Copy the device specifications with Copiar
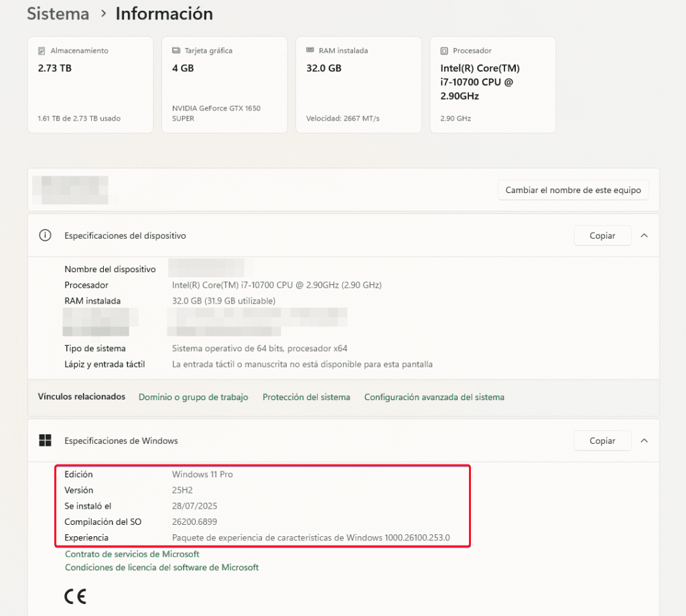 (602, 235)
